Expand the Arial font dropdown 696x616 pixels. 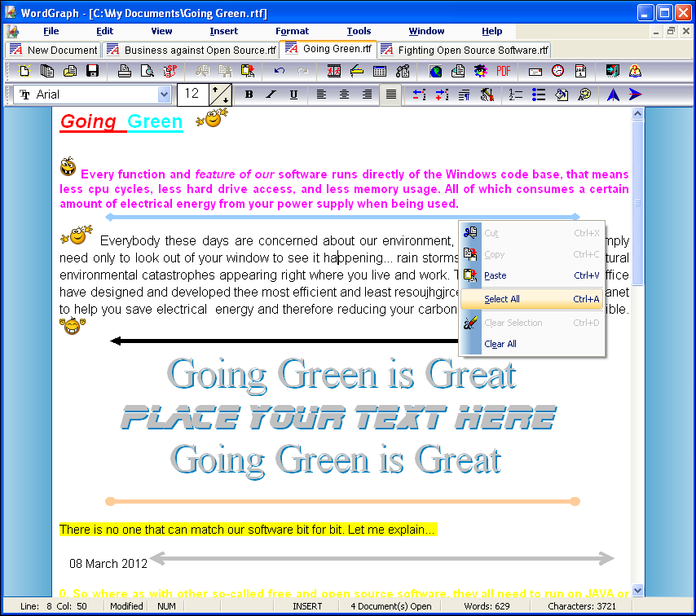click(164, 95)
